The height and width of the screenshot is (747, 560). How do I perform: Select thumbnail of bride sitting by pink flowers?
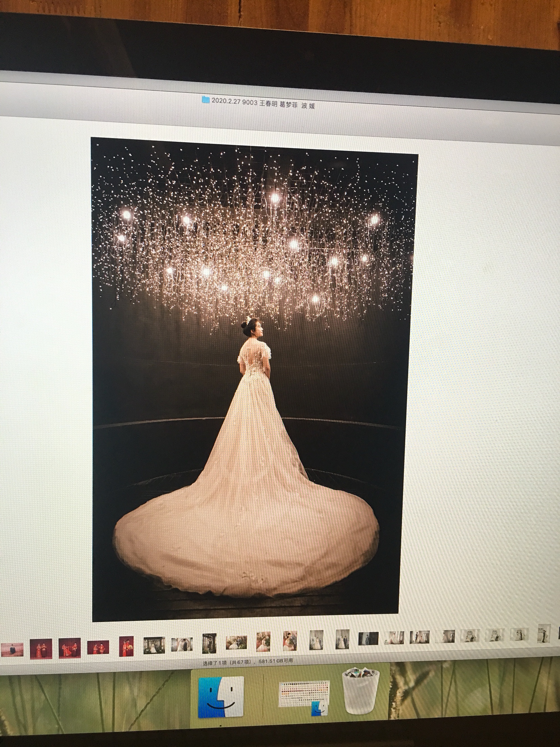coord(263,642)
